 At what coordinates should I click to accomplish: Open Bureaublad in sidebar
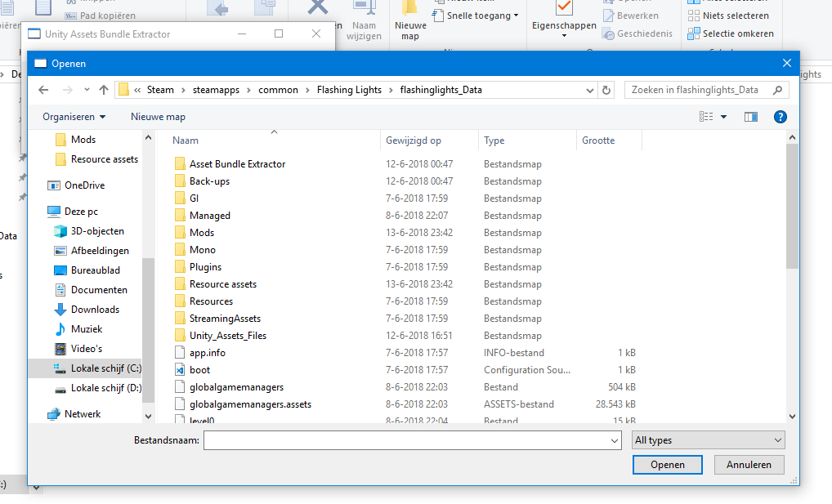pyautogui.click(x=95, y=270)
